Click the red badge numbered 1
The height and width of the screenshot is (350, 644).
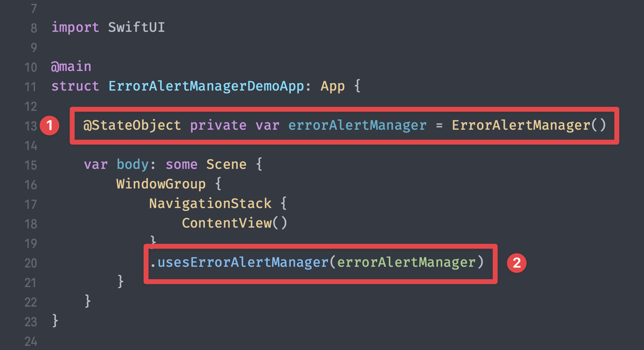click(50, 126)
